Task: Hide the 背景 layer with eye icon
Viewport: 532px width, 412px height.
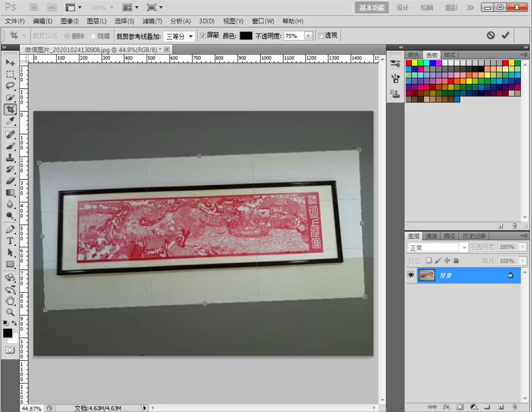Action: coord(411,275)
